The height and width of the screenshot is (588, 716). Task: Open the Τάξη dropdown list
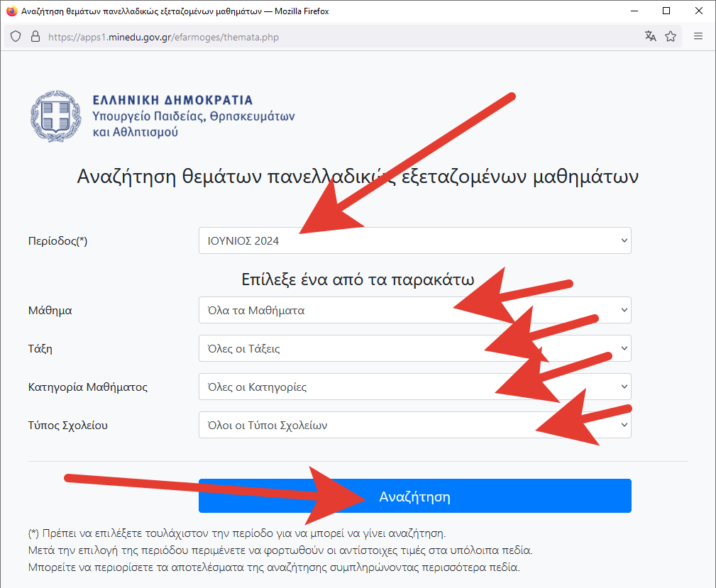click(x=414, y=348)
